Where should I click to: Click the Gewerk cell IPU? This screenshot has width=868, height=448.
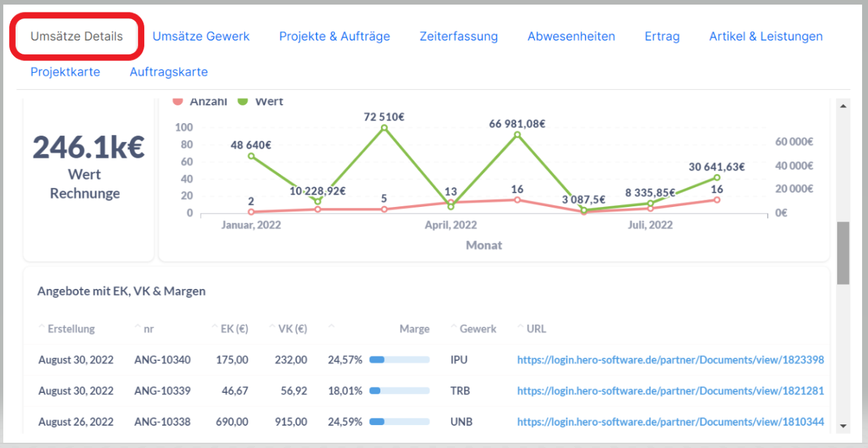460,360
